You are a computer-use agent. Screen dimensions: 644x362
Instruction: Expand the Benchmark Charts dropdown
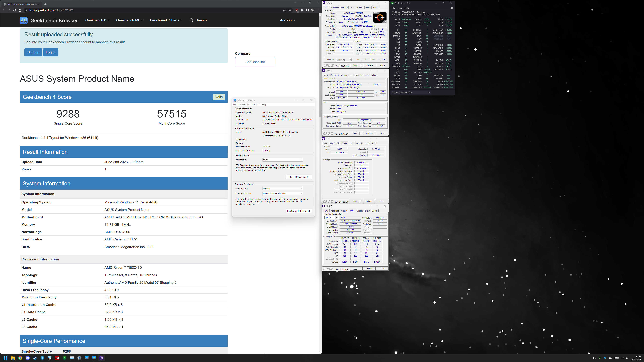pos(166,20)
